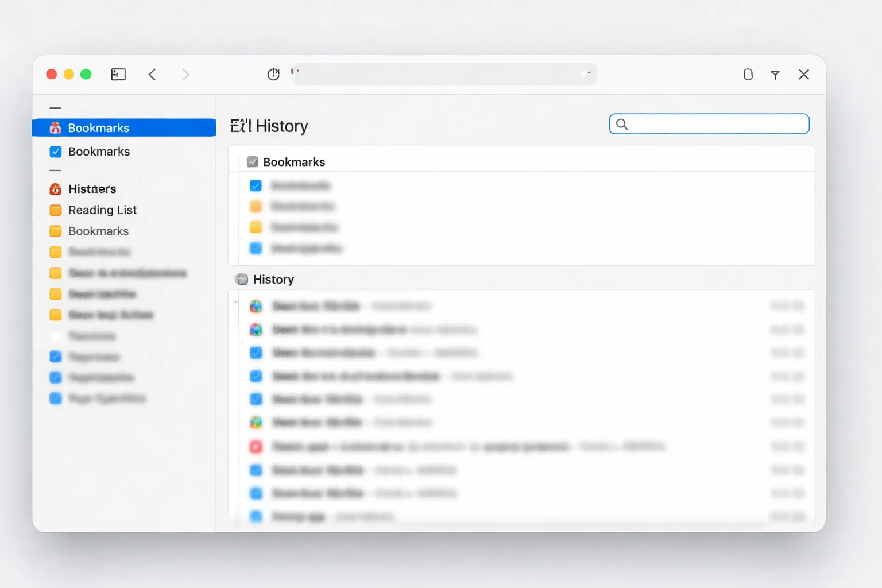This screenshot has height=588, width=882.
Task: Toggle the sidebar with the toolbar sidebar icon
Action: 118,75
